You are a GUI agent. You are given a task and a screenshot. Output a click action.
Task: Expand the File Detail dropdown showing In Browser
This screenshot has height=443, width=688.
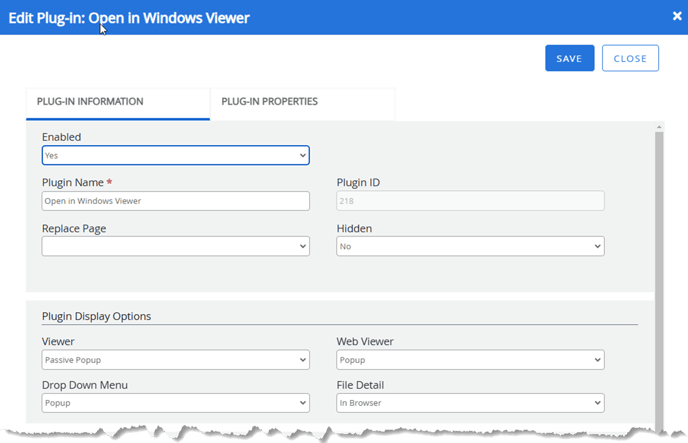(470, 403)
